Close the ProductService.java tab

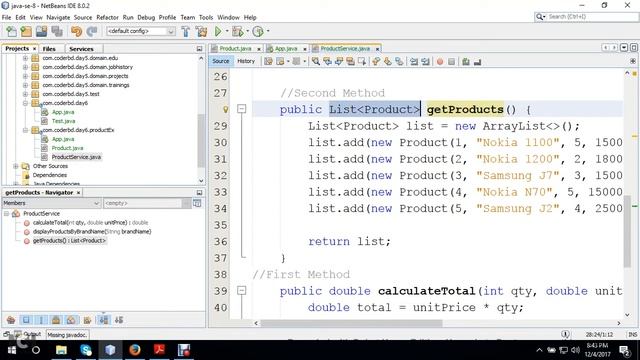tap(378, 49)
